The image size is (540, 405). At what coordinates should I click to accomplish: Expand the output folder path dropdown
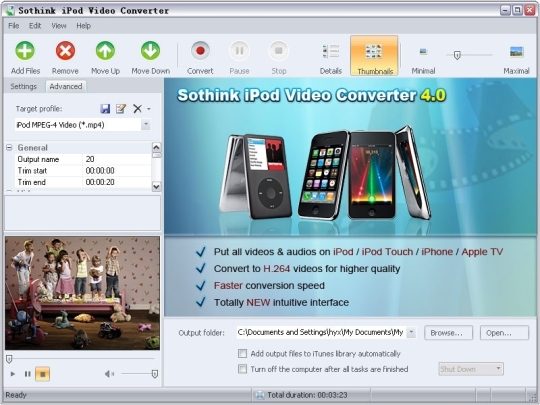coord(411,332)
